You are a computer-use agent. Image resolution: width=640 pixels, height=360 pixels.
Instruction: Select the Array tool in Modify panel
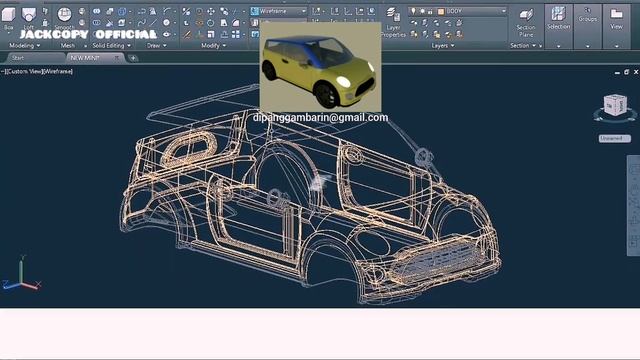tap(236, 35)
